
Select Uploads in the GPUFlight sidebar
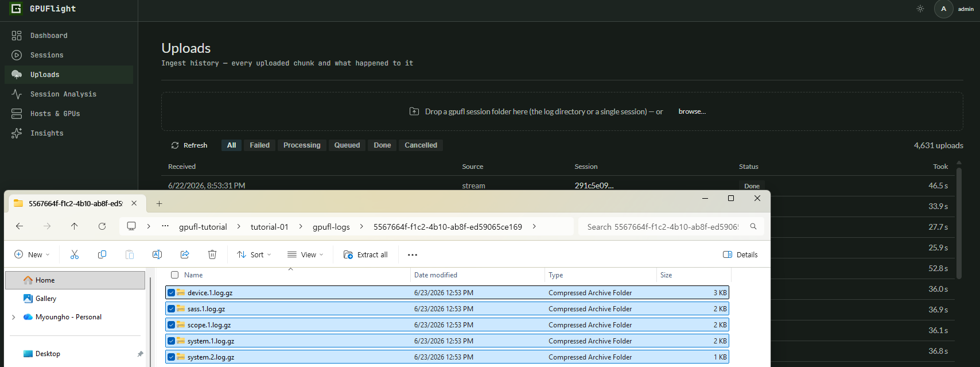coord(69,75)
